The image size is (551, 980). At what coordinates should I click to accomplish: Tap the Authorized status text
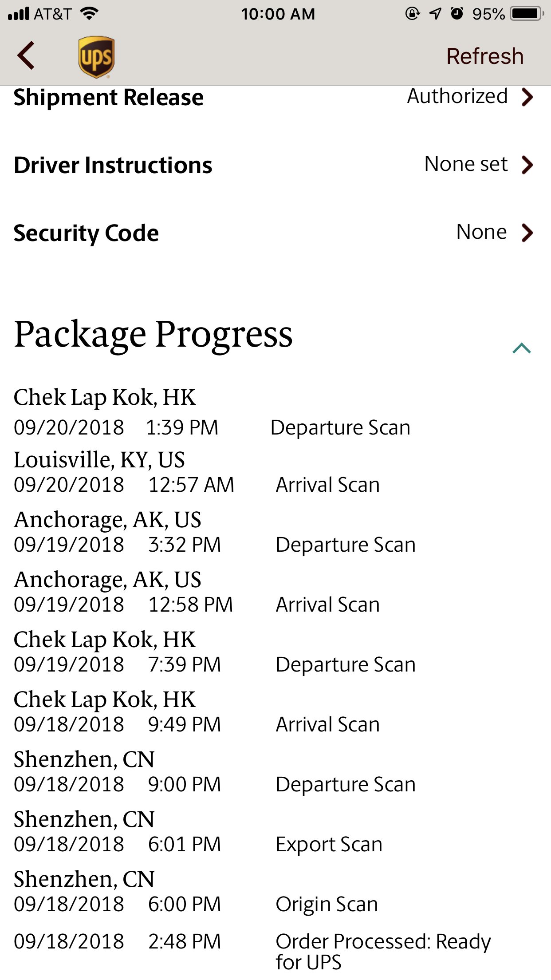tap(457, 96)
